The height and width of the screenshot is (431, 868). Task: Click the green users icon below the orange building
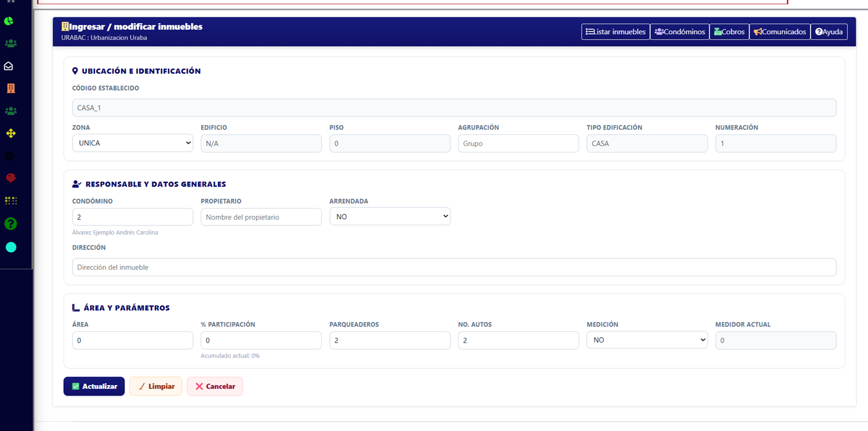(10, 111)
